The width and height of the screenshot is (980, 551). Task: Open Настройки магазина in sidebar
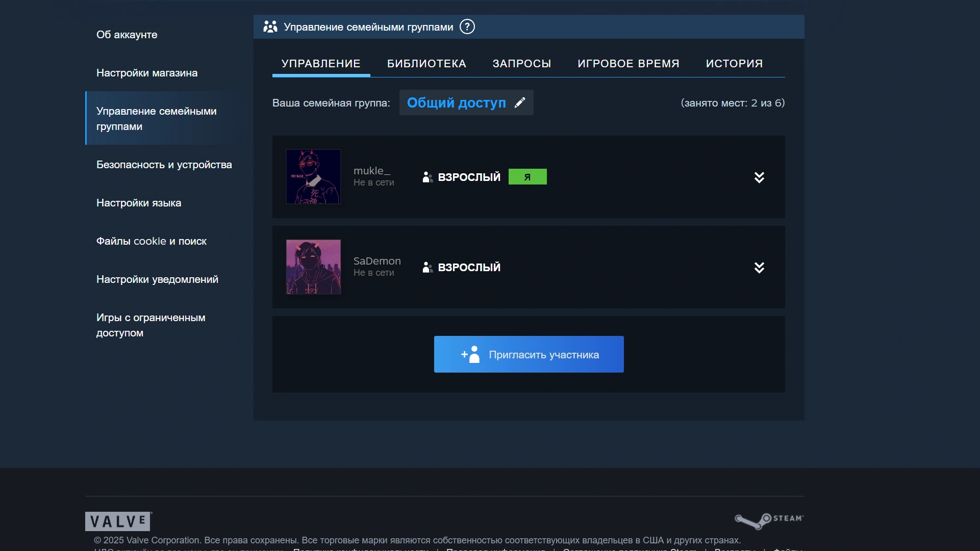point(147,73)
